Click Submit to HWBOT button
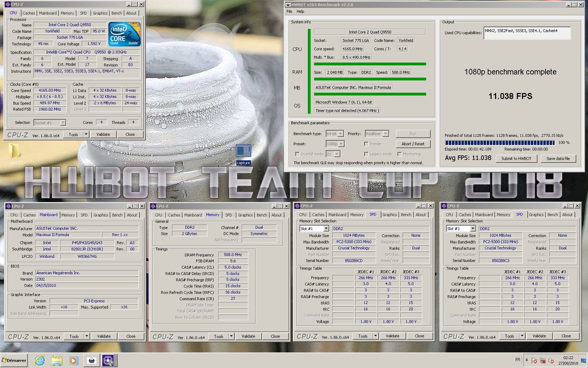Image resolution: width=588 pixels, height=368 pixels. coord(516,159)
